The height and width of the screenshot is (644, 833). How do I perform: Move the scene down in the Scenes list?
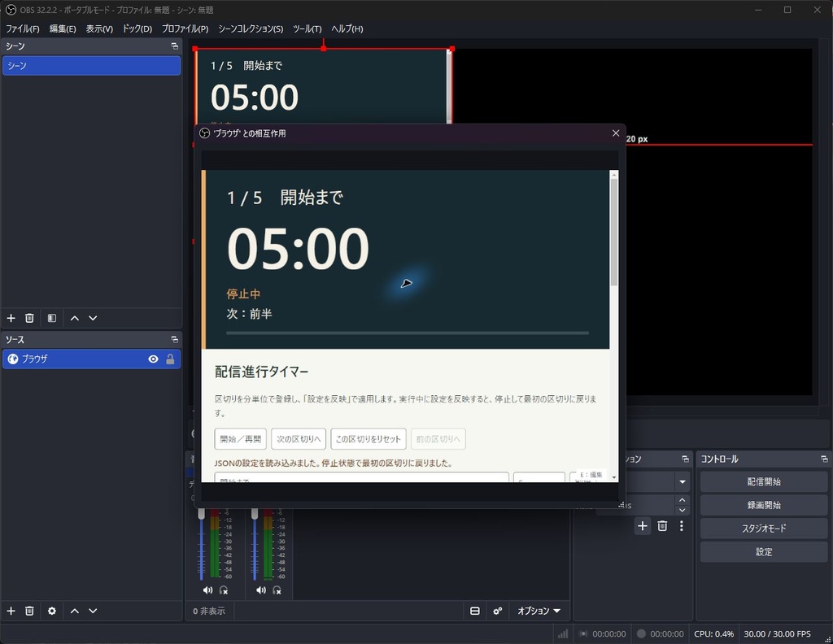(x=93, y=318)
